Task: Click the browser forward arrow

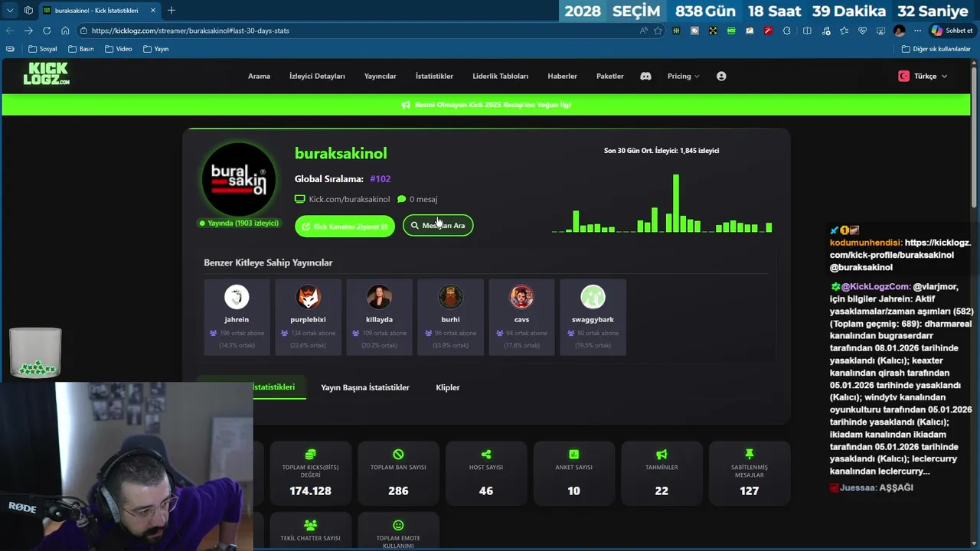Action: pyautogui.click(x=28, y=31)
